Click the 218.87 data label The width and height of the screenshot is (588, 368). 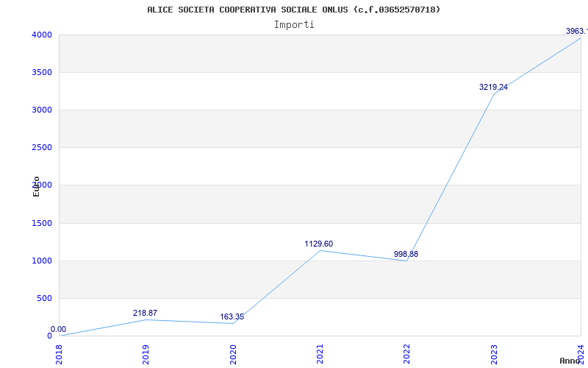point(145,314)
